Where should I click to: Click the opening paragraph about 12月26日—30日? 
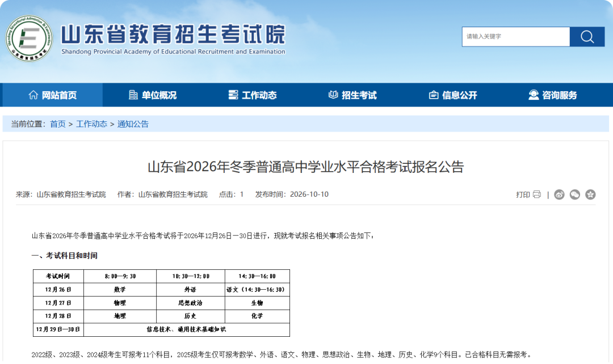203,236
